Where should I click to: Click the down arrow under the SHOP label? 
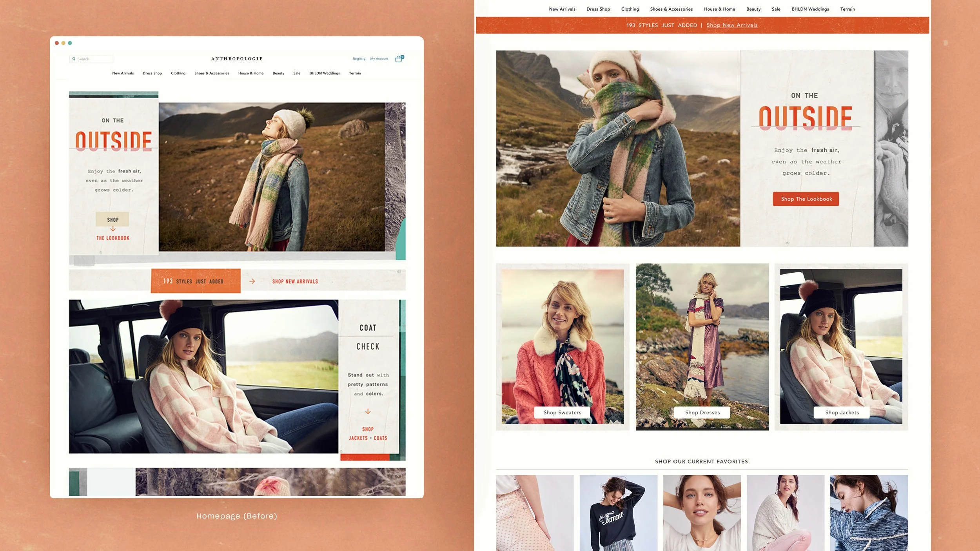(x=113, y=229)
